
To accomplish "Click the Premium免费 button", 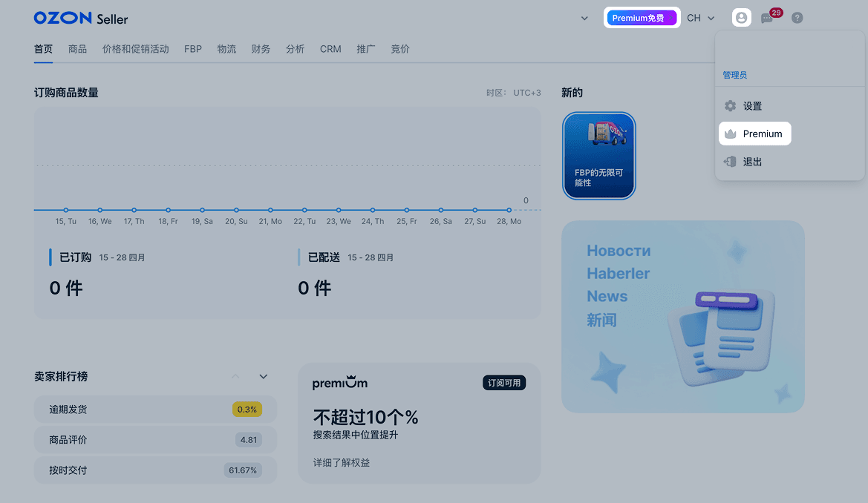I will 642,18.
